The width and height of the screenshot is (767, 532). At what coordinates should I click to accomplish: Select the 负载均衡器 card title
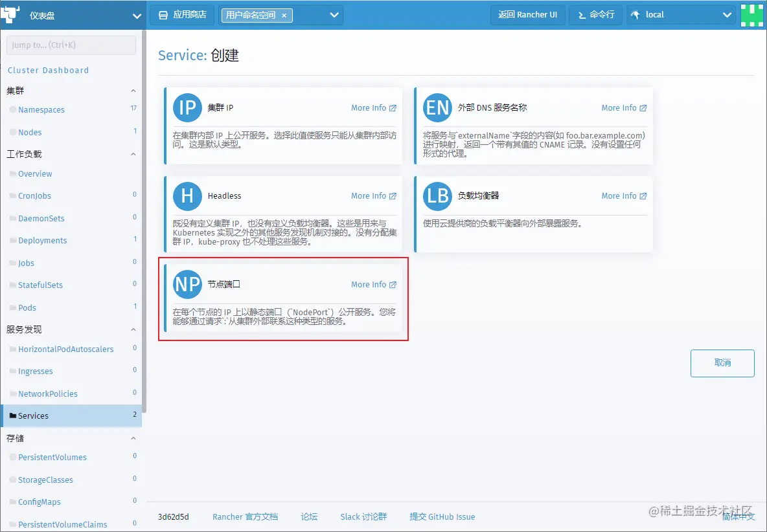tap(478, 196)
